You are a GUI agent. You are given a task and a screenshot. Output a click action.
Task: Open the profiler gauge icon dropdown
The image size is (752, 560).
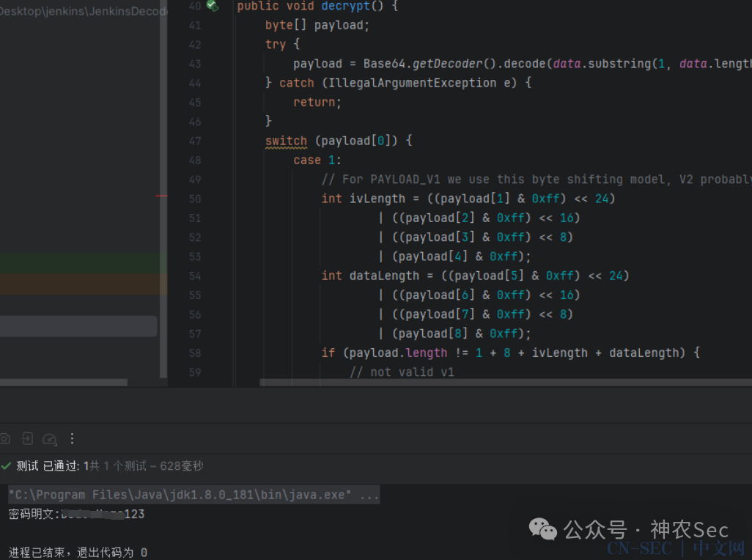coord(50,439)
